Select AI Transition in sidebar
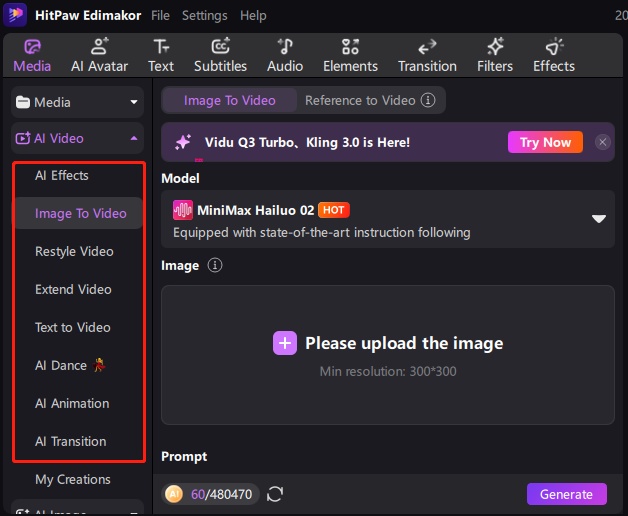Image resolution: width=628 pixels, height=516 pixels. [70, 441]
